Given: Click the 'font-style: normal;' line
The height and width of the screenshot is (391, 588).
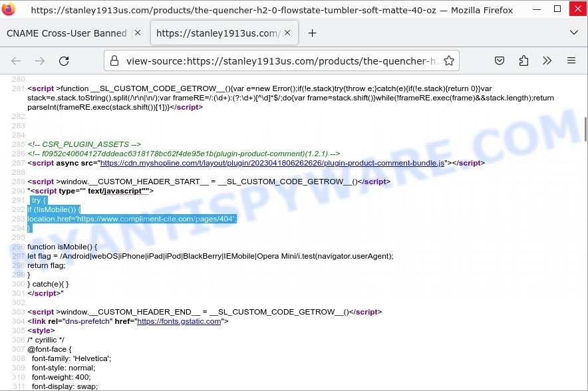Looking at the screenshot, I should 63,368.
